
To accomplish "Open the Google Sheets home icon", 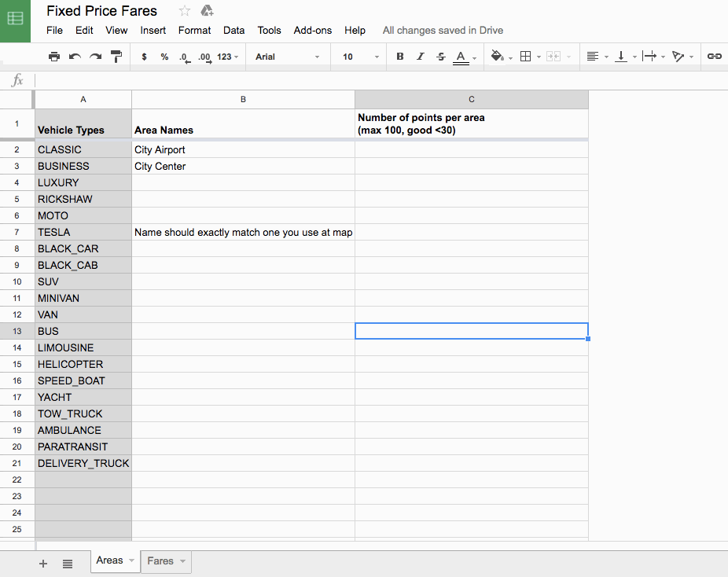I will pyautogui.click(x=15, y=20).
